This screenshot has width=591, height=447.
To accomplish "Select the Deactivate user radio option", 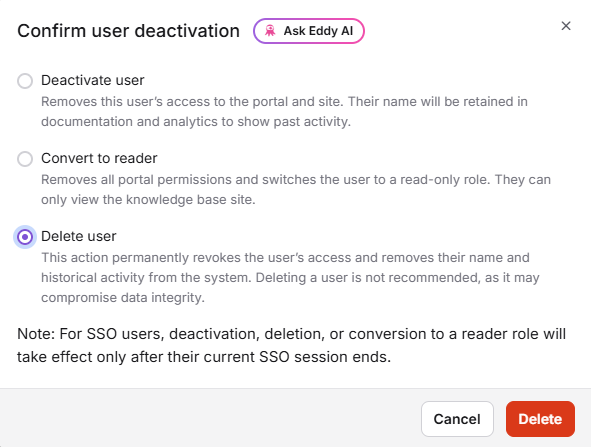I will 25,81.
